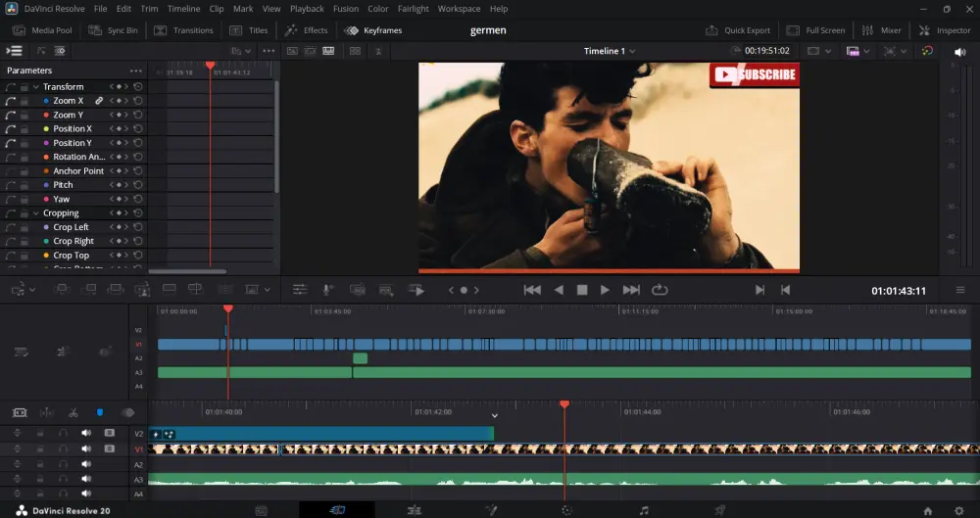Open the Deliver page rocket icon
Image resolution: width=980 pixels, height=518 pixels.
720,510
